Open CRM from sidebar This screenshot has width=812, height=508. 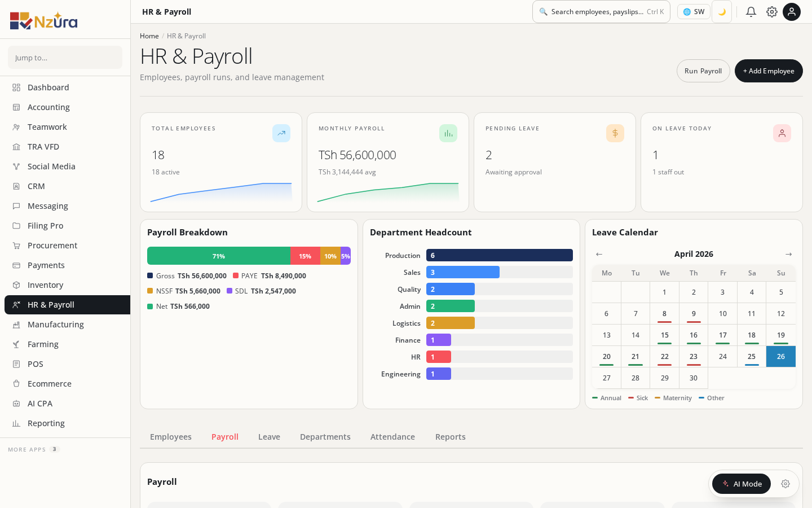[x=67, y=186]
